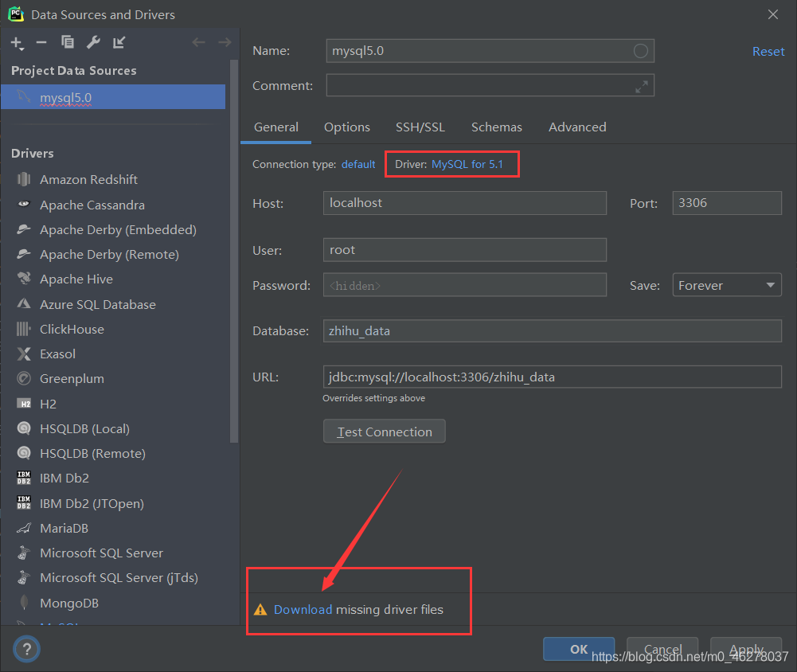Click the Greenplum circle icon
Screen dimensions: 797x672
coord(23,378)
